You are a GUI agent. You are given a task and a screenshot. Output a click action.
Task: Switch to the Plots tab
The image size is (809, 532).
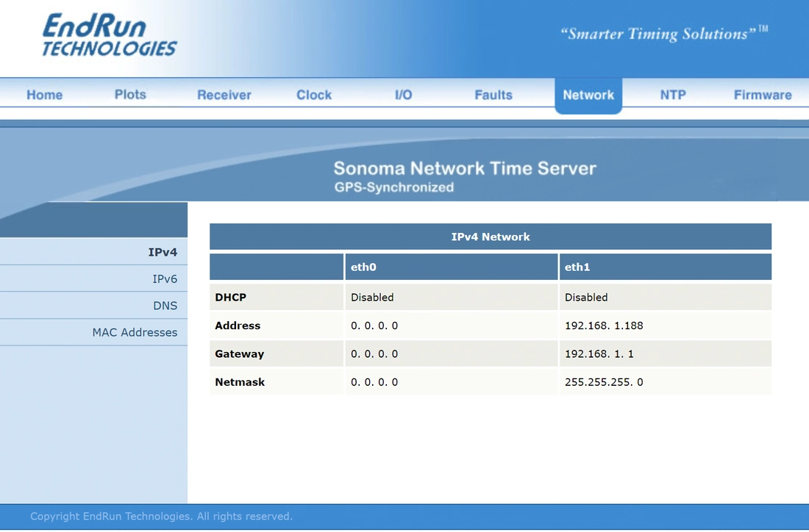click(130, 94)
